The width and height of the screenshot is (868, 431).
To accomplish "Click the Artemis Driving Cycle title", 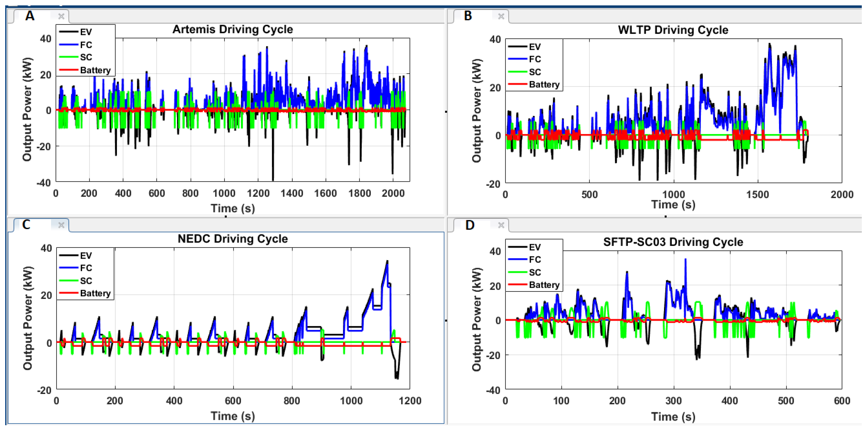I will 232,29.
